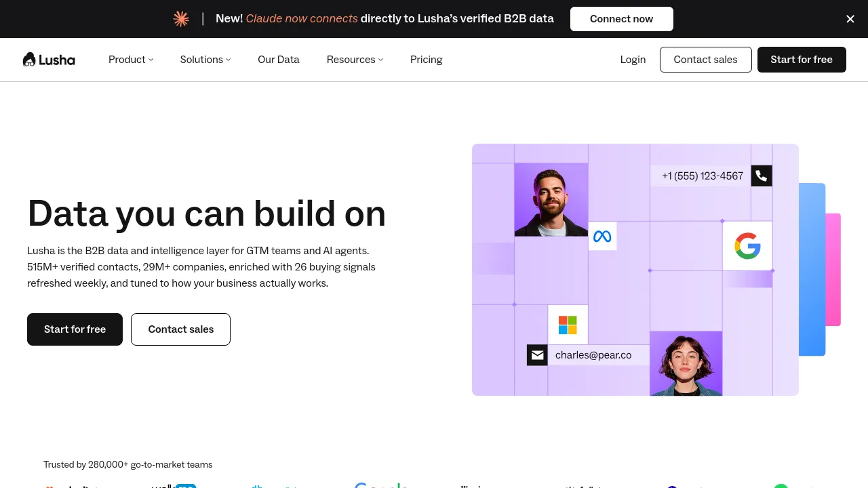868x488 pixels.
Task: Expand the Solutions dropdown menu
Action: 205,60
